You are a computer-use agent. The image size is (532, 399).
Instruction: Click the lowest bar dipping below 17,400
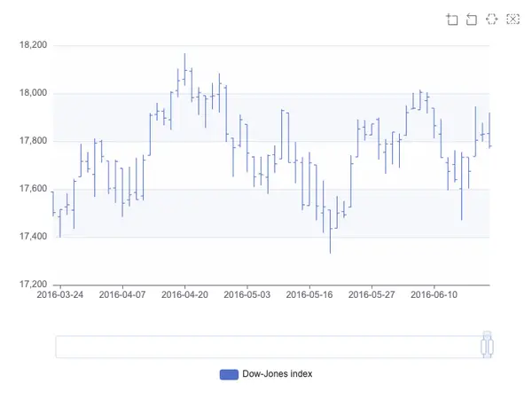pyautogui.click(x=330, y=231)
